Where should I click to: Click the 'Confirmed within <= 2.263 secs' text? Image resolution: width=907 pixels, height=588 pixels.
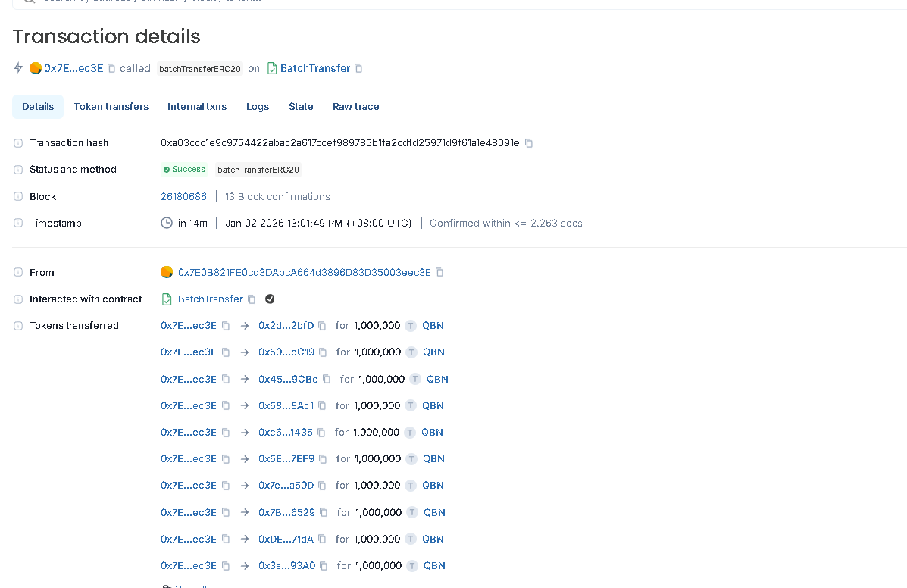point(506,224)
